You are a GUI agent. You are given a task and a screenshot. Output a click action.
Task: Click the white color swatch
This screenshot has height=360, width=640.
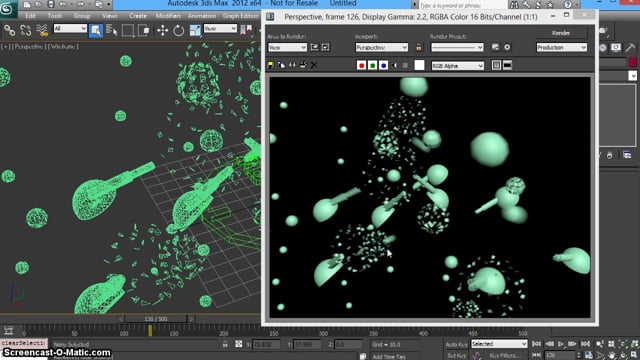pos(419,65)
